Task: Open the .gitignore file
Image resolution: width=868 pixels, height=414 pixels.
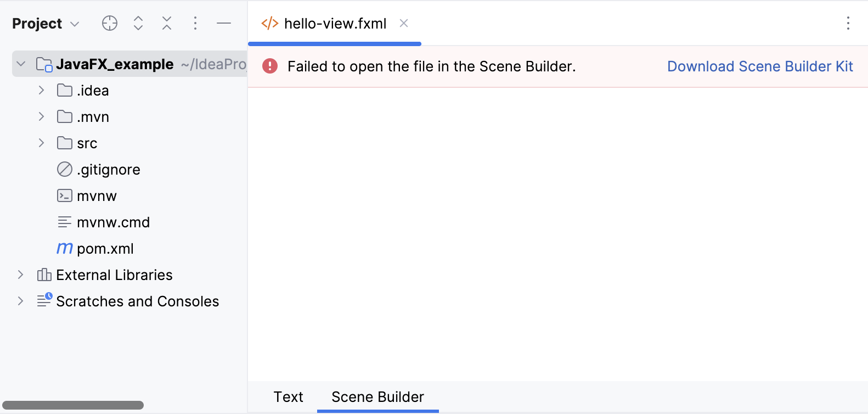Action: pyautogui.click(x=109, y=169)
